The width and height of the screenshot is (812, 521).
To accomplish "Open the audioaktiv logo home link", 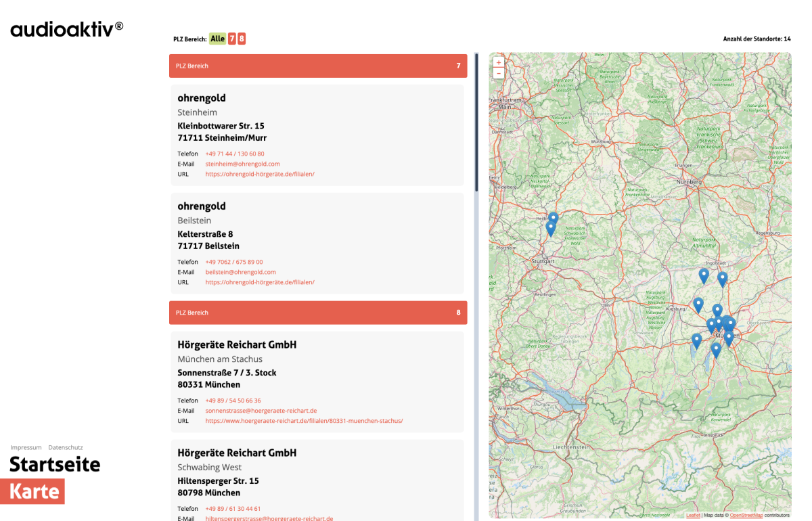I will tap(67, 29).
